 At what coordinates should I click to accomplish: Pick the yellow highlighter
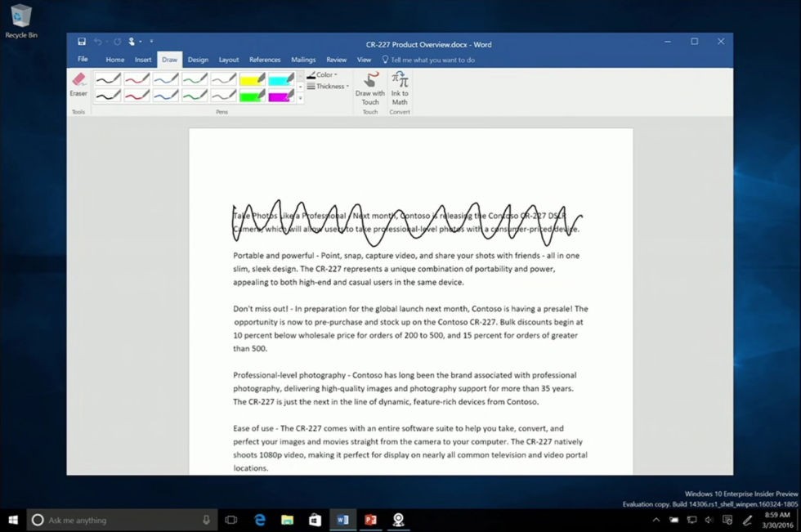click(x=253, y=79)
